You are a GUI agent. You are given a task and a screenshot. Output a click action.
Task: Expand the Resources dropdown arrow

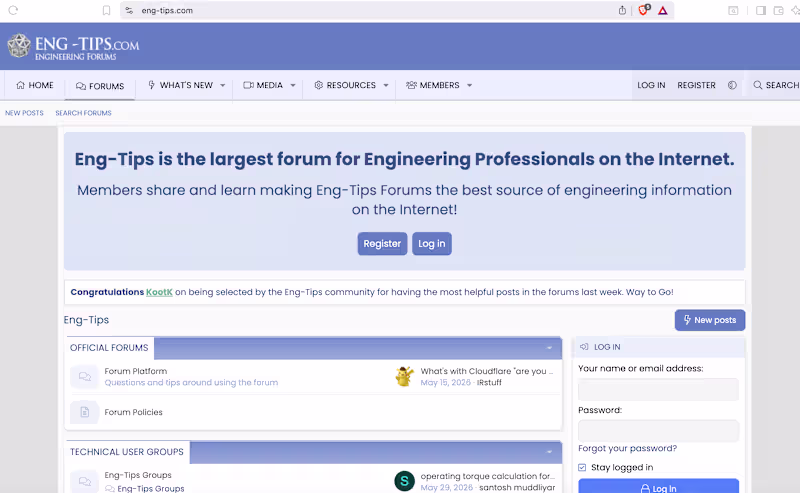point(386,85)
